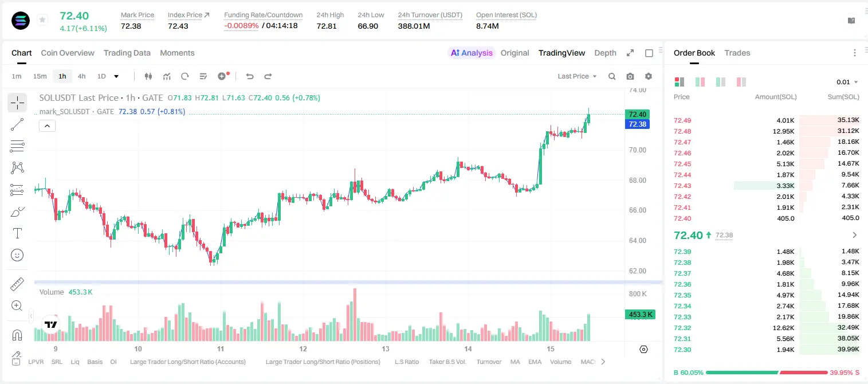Take a chart snapshot with camera icon
868x384 pixels.
pos(630,76)
